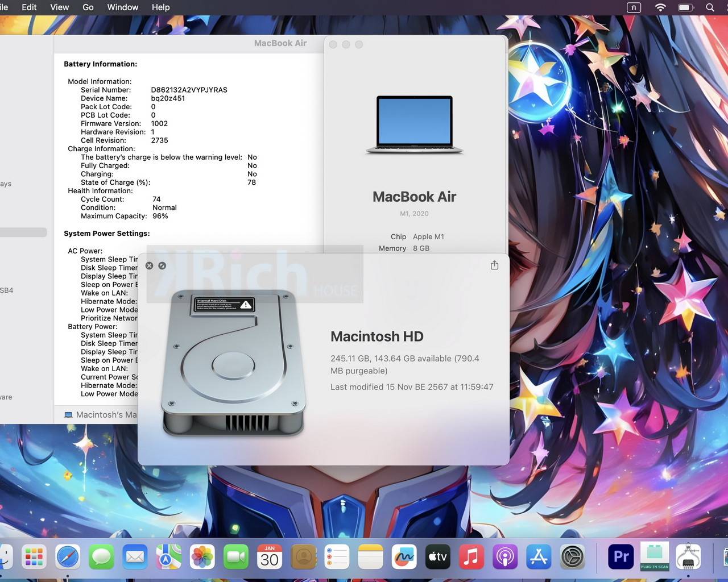Click the Macintosh HD disk image
This screenshot has height=582, width=728.
[x=233, y=363]
